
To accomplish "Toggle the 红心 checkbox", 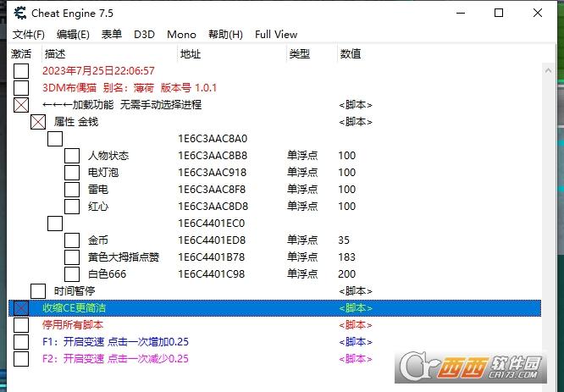I will [72, 207].
